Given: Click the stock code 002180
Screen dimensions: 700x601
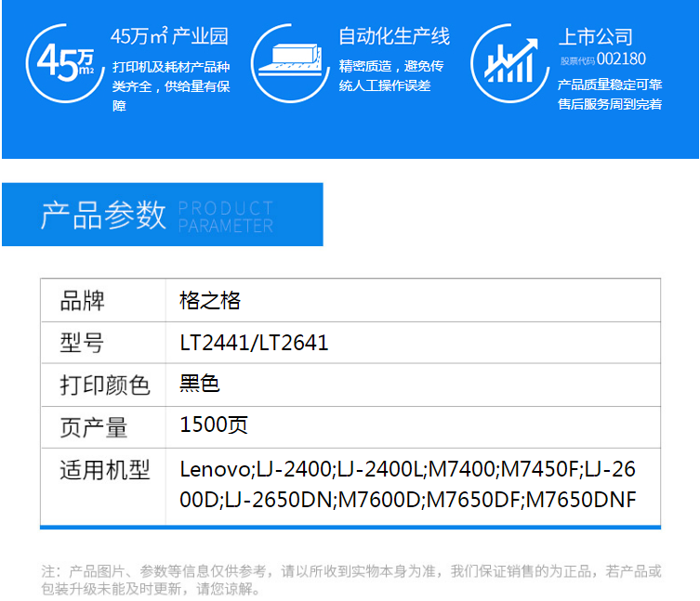Looking at the screenshot, I should click(621, 59).
